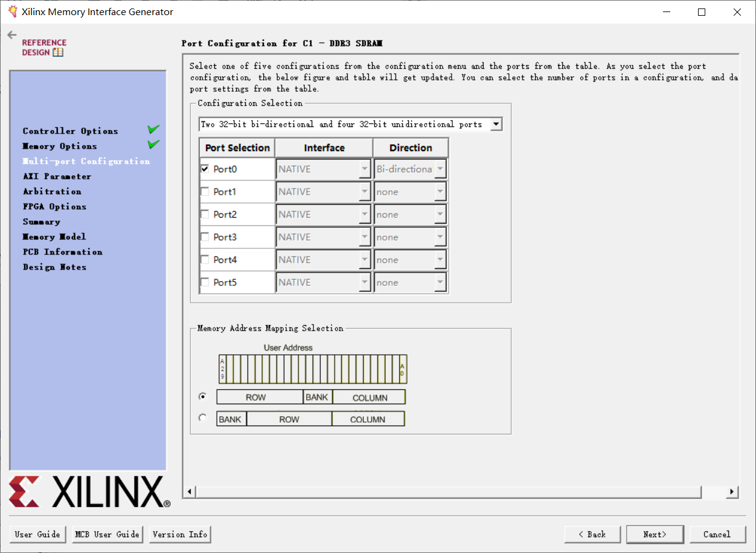
Task: Open the Port1 Interface dropdown
Action: point(324,192)
